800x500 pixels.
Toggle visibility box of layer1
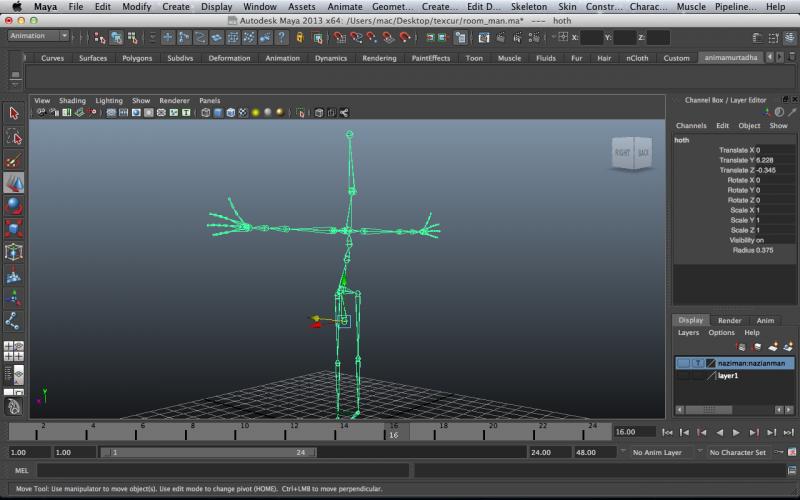pyautogui.click(x=683, y=376)
